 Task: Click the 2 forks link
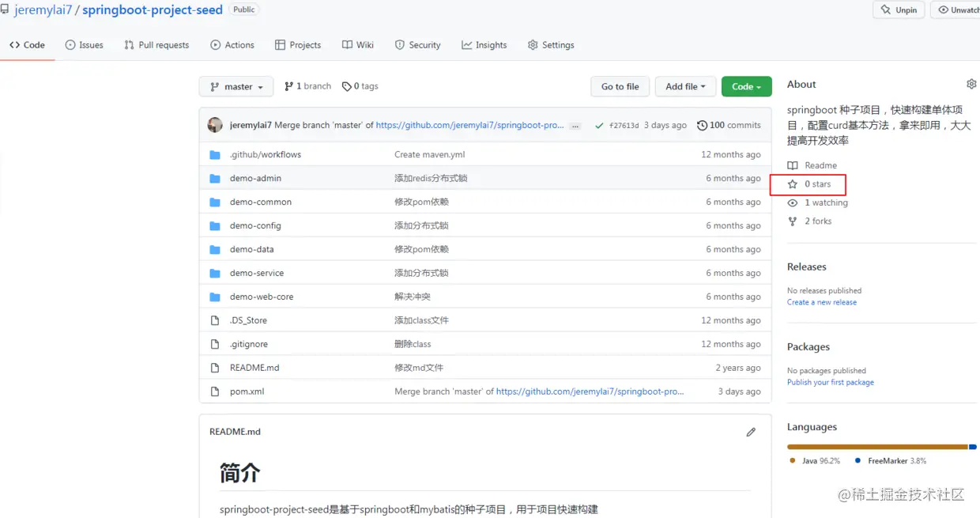coord(810,221)
